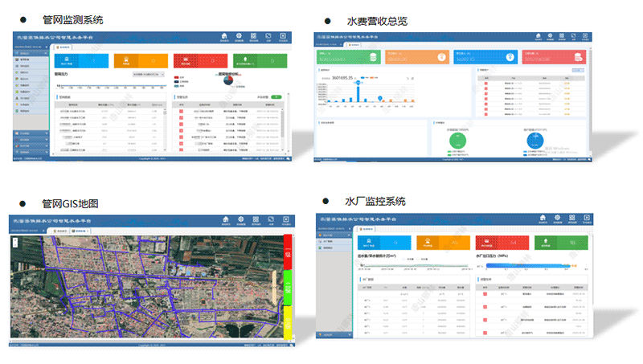Expand bottom sidebar group in pipe monitoring screen
The image size is (643, 364).
pyautogui.click(x=29, y=153)
